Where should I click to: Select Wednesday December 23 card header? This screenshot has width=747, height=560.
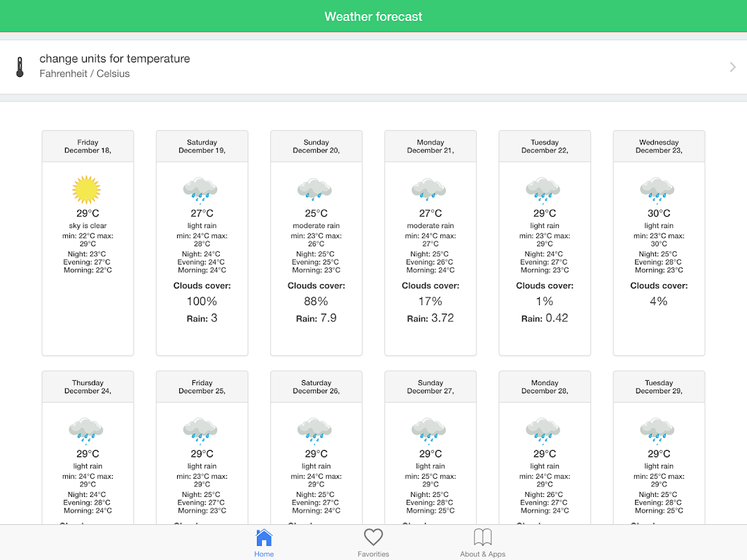[x=659, y=146]
